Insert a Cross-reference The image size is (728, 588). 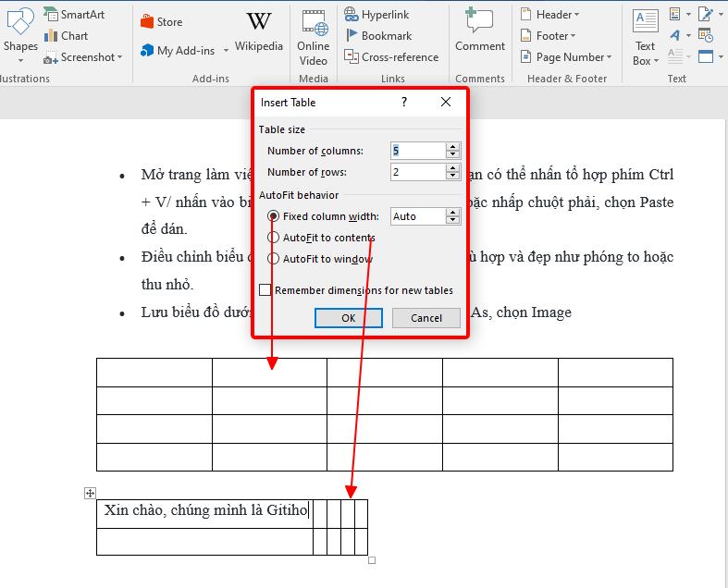coord(391,57)
